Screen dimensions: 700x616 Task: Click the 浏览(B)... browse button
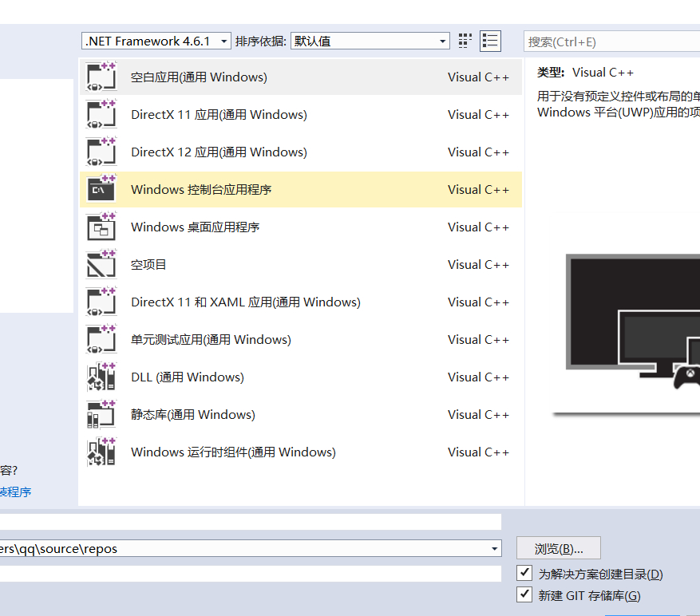click(559, 548)
